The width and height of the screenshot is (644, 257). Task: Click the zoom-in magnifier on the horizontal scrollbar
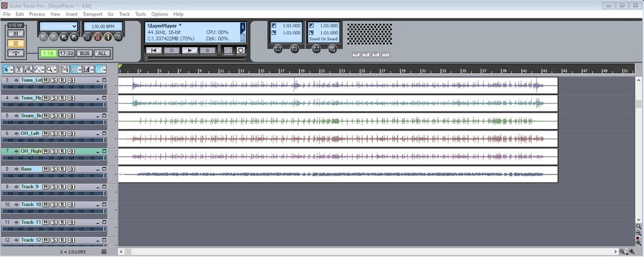pyautogui.click(x=631, y=251)
